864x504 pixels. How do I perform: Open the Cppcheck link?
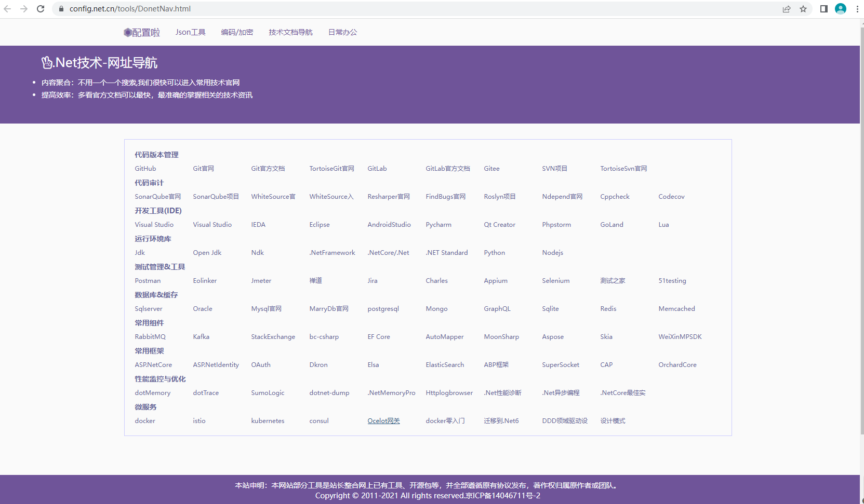click(x=615, y=197)
